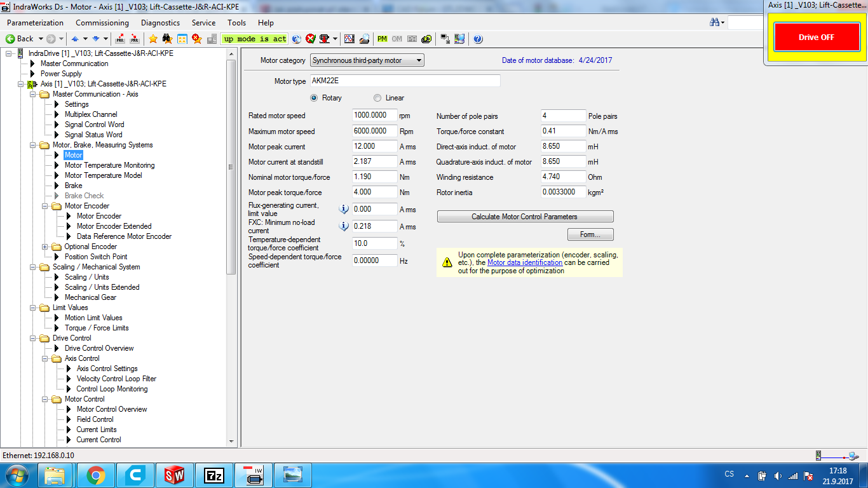The height and width of the screenshot is (488, 868).
Task: Click the clear error red X icon
Action: 311,39
